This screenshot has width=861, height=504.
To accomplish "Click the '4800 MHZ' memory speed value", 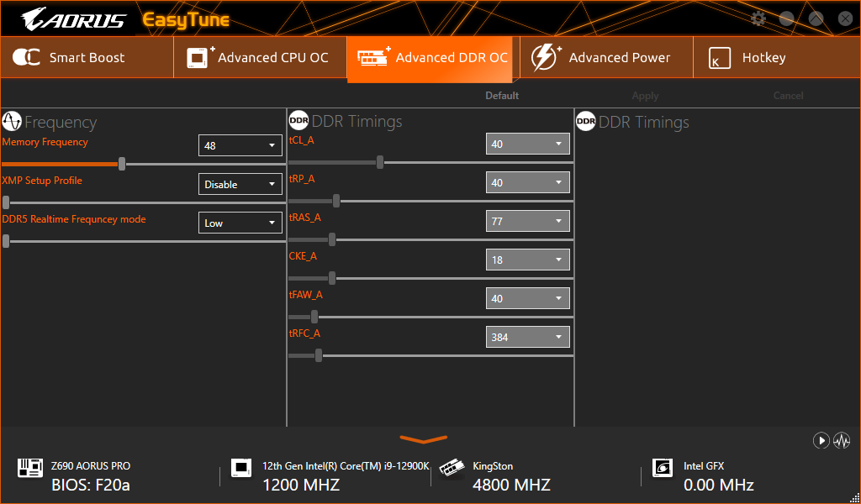I will coord(511,486).
